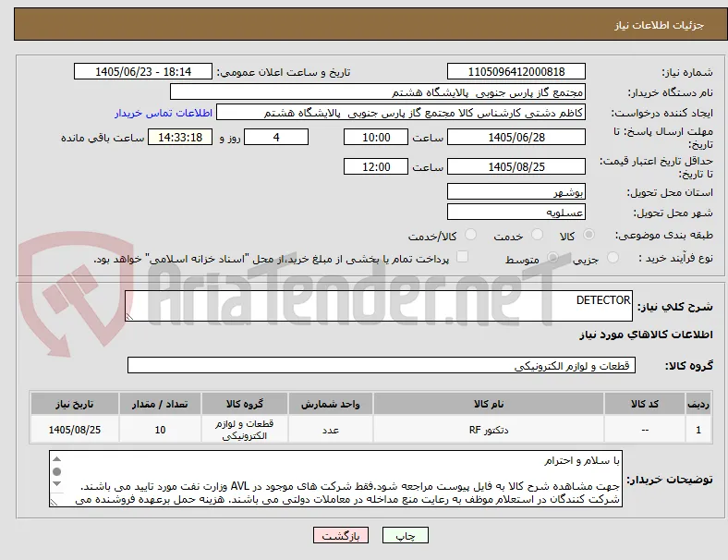This screenshot has height=560, width=728.
Task: Click the delivery province field بوشهر
Action: pos(516,191)
